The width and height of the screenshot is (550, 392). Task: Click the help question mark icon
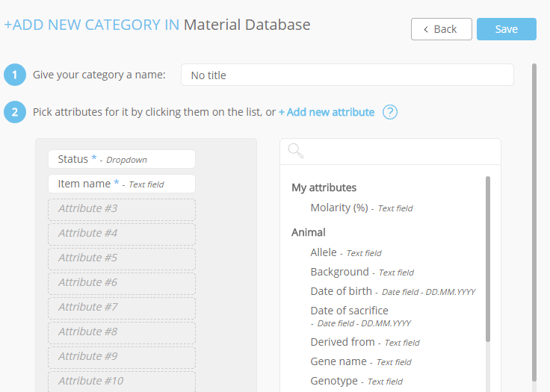[x=389, y=112]
